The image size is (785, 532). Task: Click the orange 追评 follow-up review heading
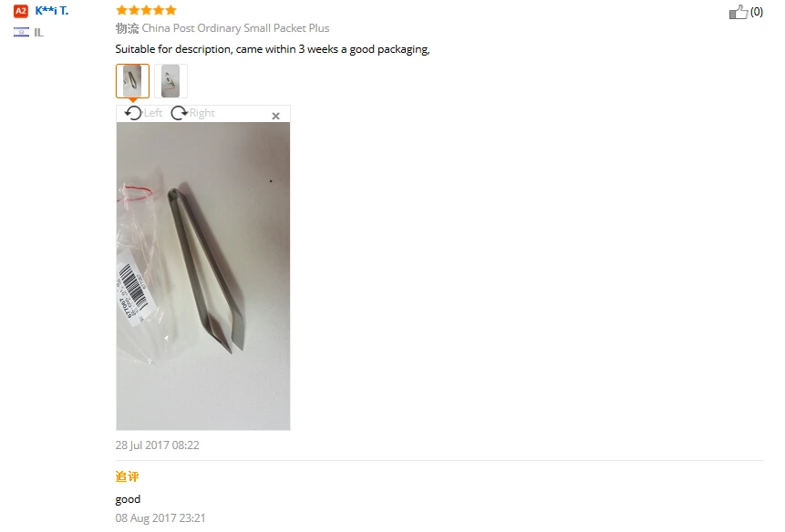(127, 476)
